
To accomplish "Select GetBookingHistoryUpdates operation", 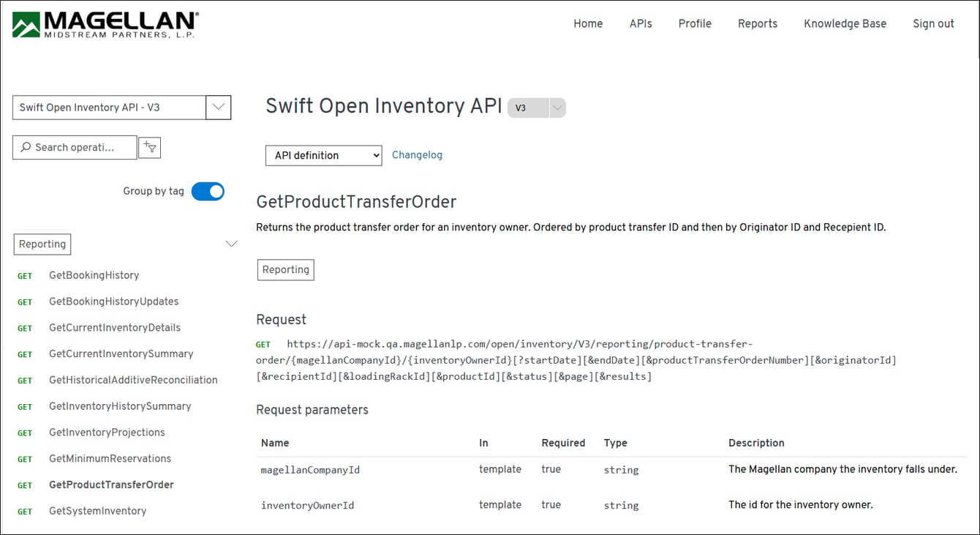I will coord(113,302).
